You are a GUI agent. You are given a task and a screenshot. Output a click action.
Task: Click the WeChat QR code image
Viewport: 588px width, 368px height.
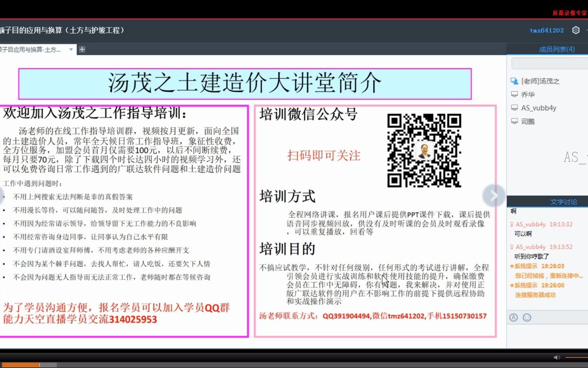[424, 150]
